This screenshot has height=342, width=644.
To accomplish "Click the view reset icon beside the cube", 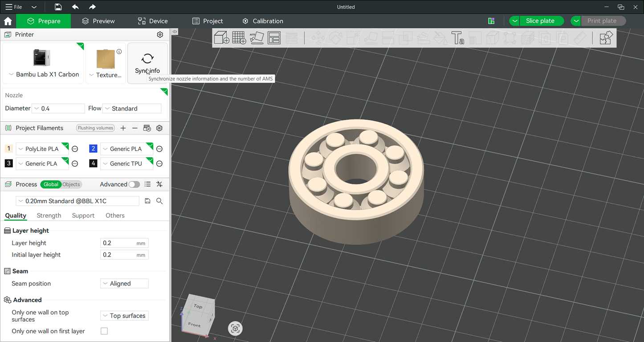I will click(x=235, y=329).
